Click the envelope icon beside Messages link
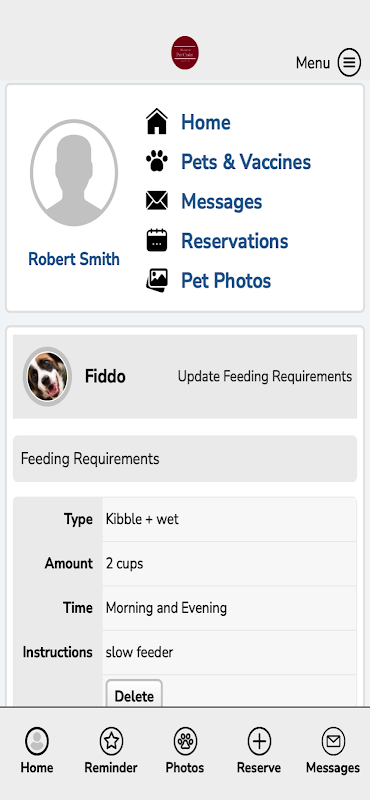The image size is (370, 800). click(x=157, y=201)
